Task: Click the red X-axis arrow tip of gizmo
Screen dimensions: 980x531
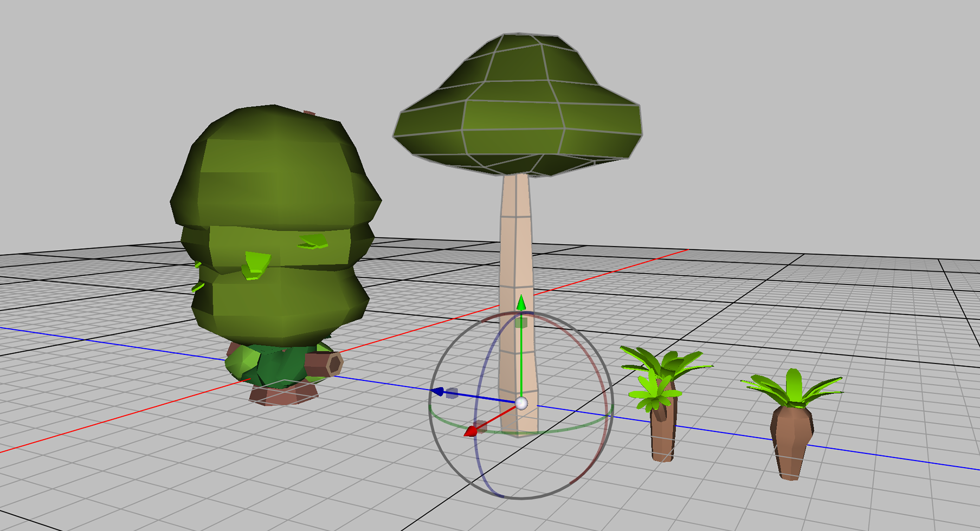Action: coord(471,432)
